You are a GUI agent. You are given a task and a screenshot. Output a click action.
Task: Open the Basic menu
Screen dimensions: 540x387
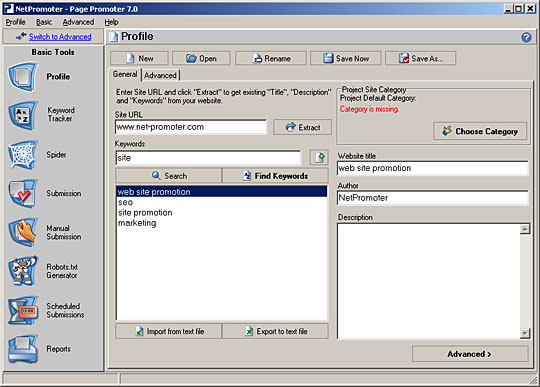click(44, 22)
